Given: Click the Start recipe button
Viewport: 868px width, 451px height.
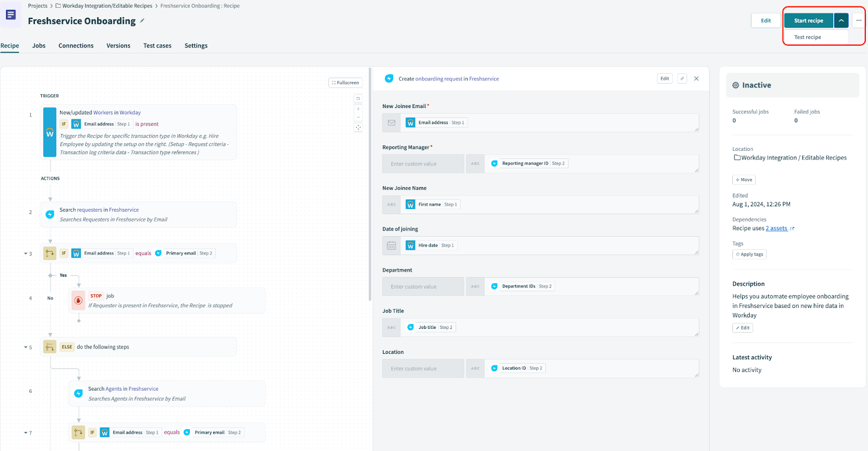Looking at the screenshot, I should [808, 21].
